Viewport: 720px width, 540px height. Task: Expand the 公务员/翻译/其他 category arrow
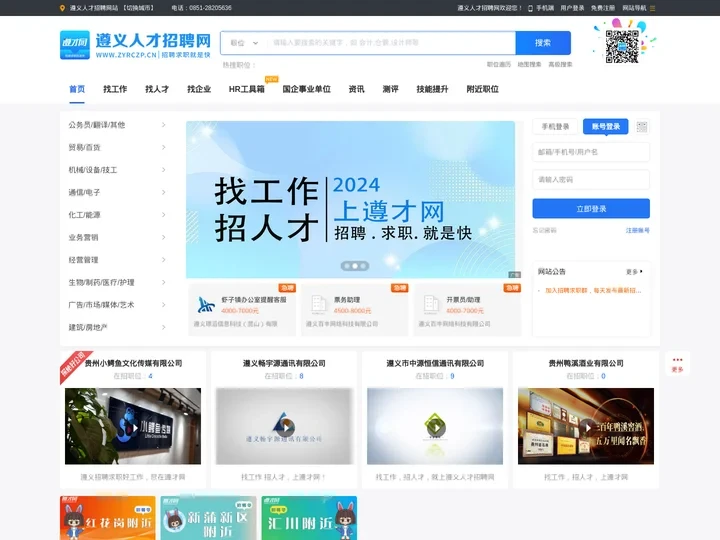coord(163,125)
